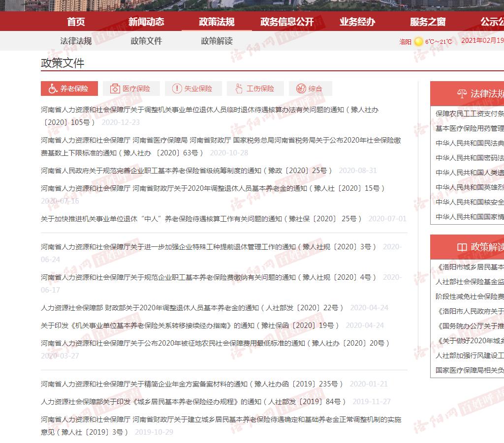504x443 pixels.
Task: Open 豫人社〔2020〕15号 pension adjustment notice
Action: 213,188
